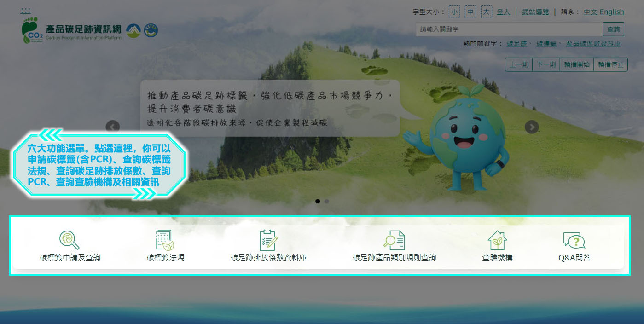Focus the keyword search input field

[509, 29]
